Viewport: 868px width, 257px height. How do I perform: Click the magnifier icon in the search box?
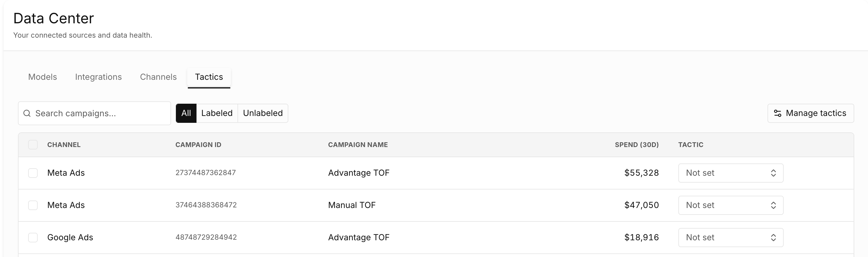pos(27,113)
